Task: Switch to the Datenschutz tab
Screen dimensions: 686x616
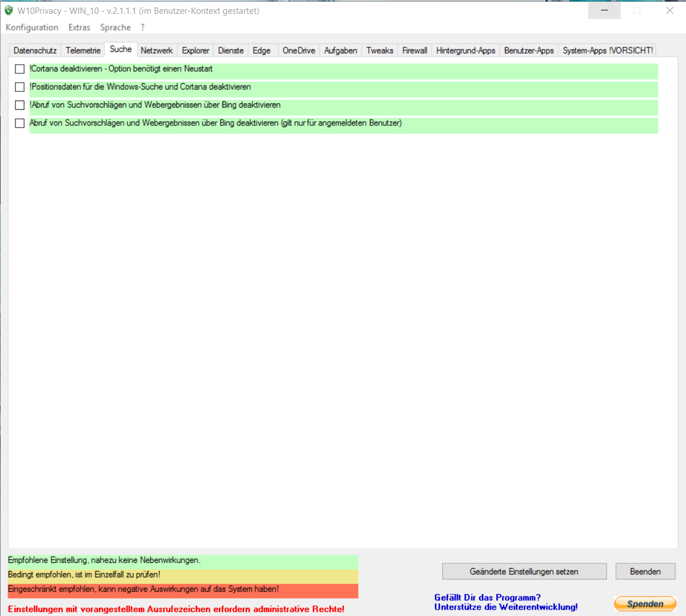Action: pos(35,50)
